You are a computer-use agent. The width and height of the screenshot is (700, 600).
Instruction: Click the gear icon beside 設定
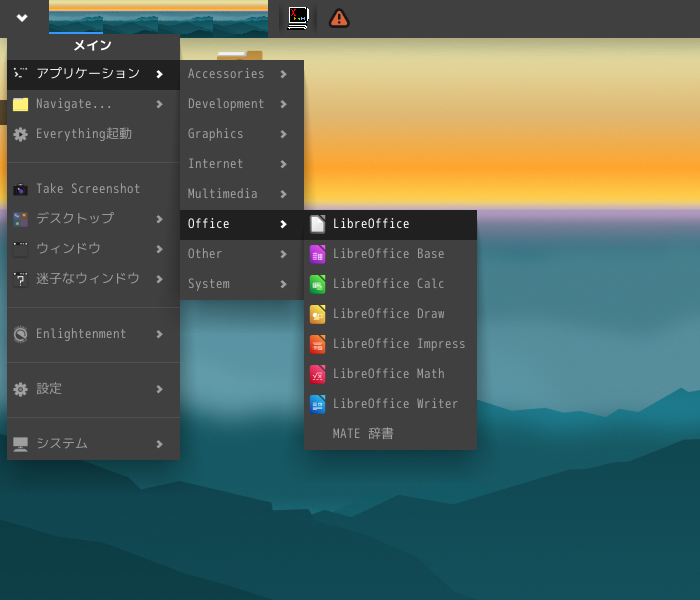pyautogui.click(x=20, y=389)
